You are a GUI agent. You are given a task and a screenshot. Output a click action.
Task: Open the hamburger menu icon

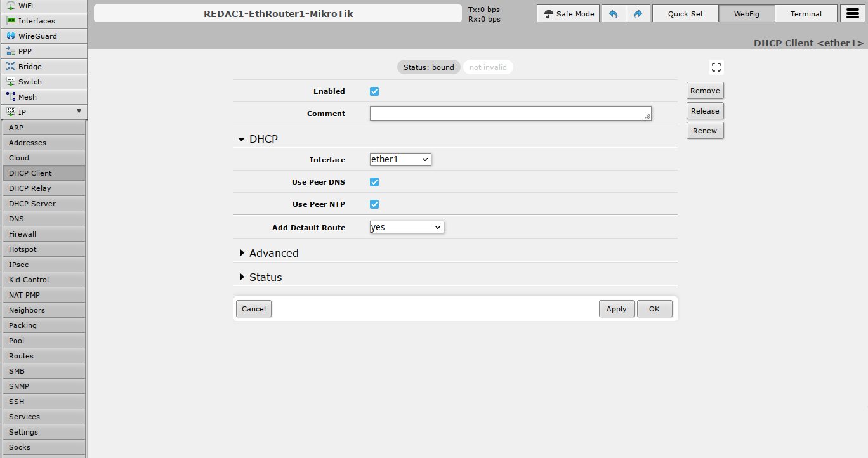point(853,14)
